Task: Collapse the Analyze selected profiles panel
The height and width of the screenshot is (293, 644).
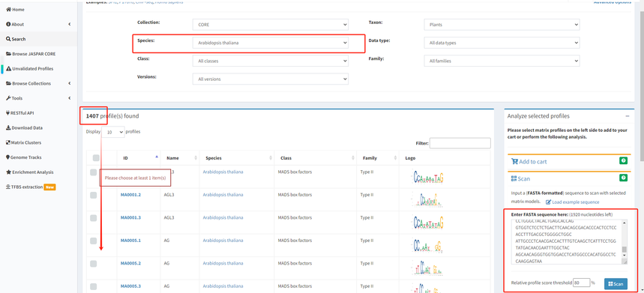Action: point(628,116)
